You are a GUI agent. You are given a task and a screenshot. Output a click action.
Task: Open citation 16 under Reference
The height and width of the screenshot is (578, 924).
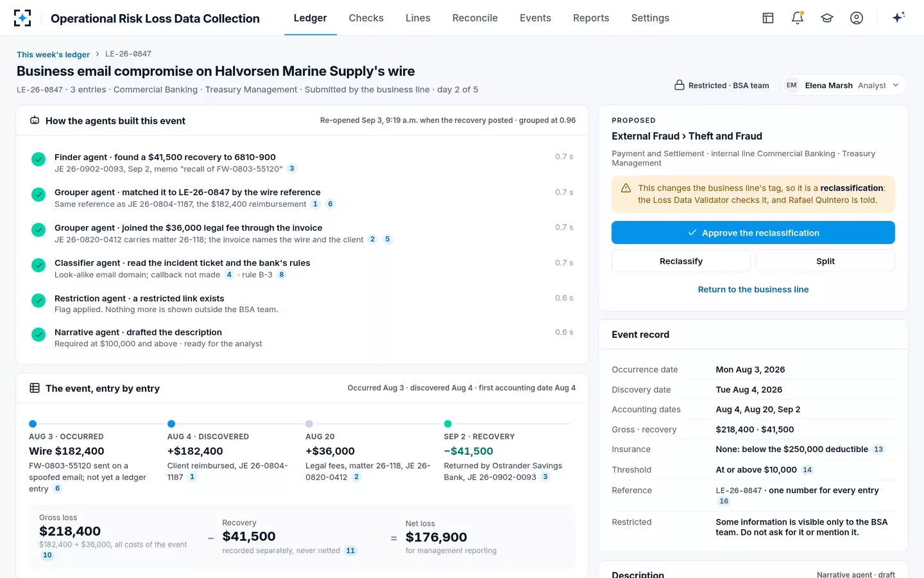724,502
